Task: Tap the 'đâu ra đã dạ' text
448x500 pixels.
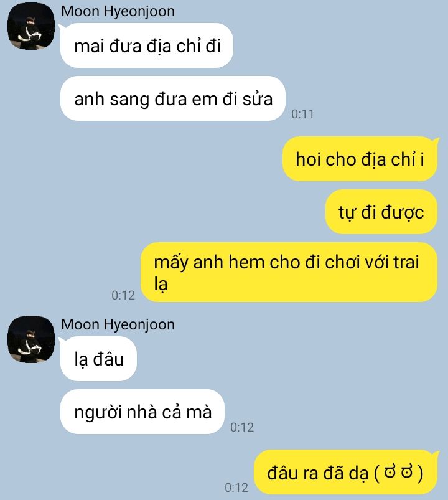Action: click(x=318, y=473)
